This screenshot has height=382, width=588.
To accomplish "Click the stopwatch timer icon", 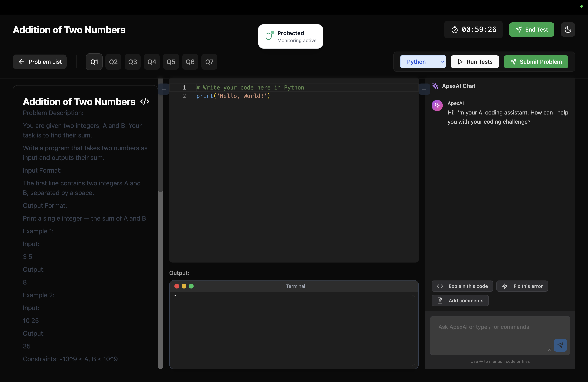I will (x=454, y=30).
